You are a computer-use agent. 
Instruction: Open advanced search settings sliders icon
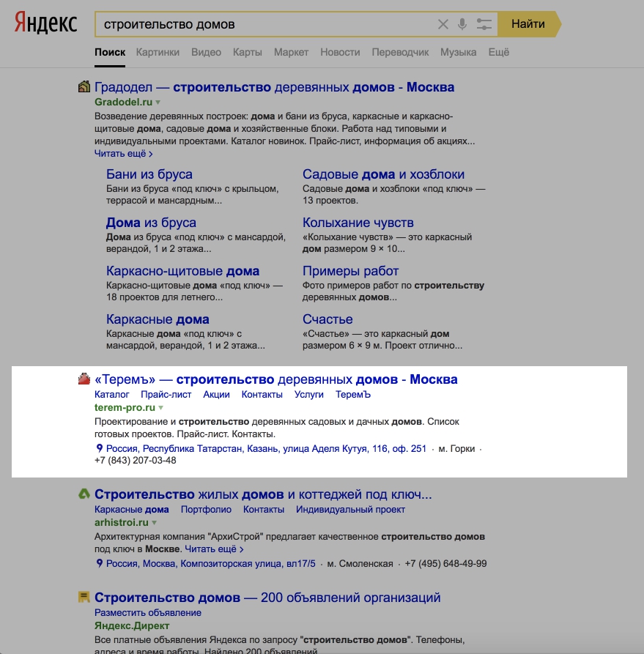(x=484, y=24)
